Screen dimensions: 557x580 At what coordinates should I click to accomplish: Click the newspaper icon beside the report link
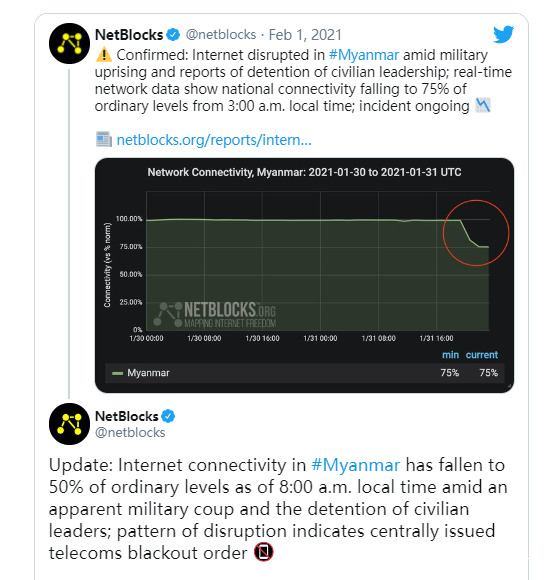click(x=104, y=139)
